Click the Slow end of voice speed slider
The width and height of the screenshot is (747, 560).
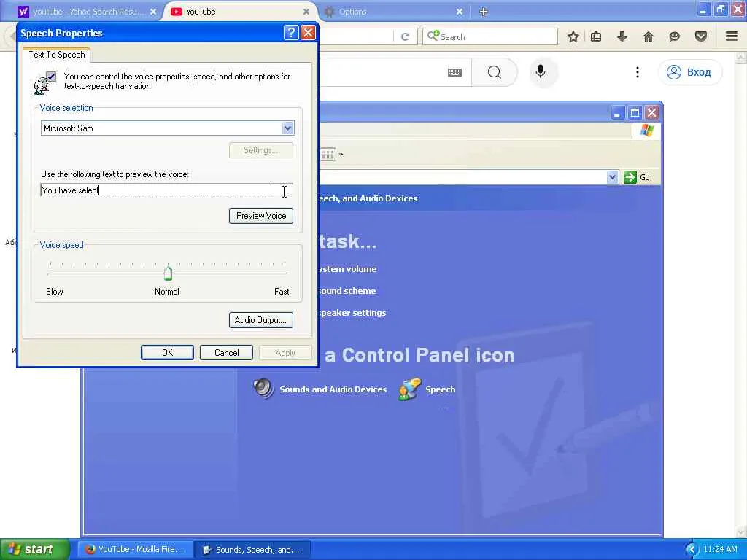click(54, 292)
